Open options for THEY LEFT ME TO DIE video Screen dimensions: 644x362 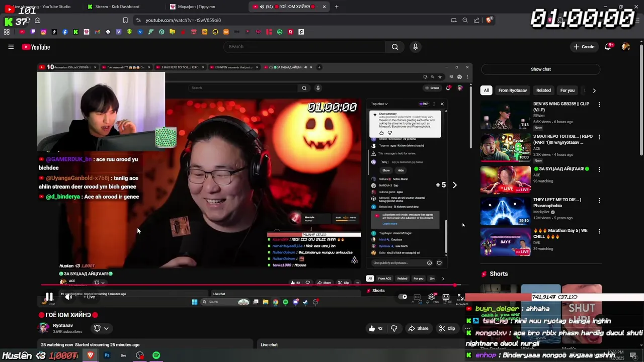tap(599, 200)
